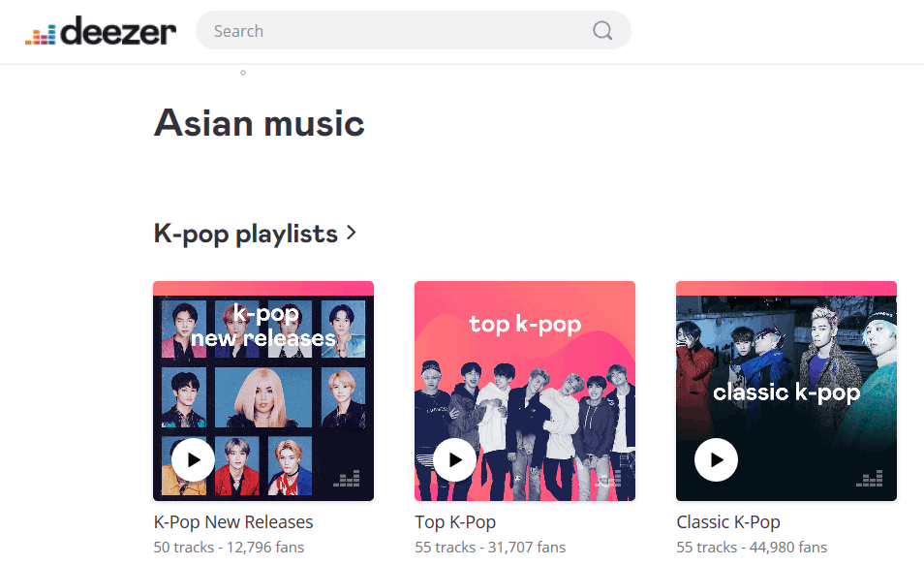Image resolution: width=924 pixels, height=565 pixels.
Task: Open the K-pop playlists section heading
Action: tap(246, 234)
